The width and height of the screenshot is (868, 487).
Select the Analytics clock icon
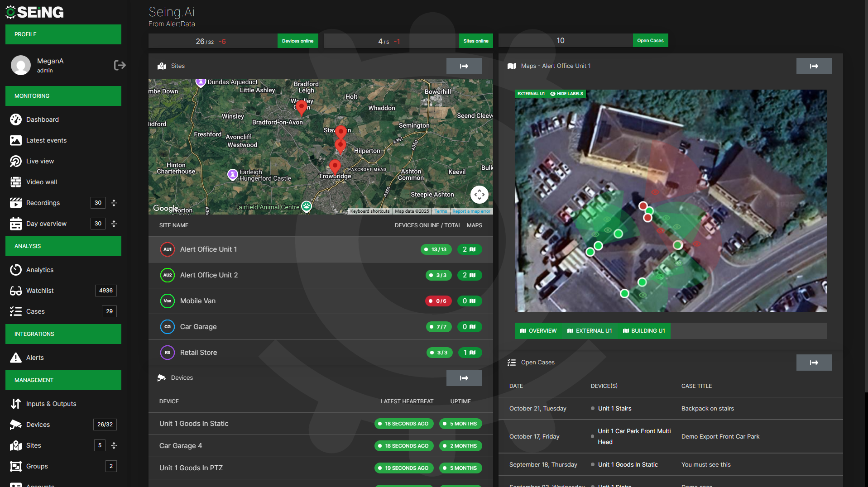[x=15, y=270]
